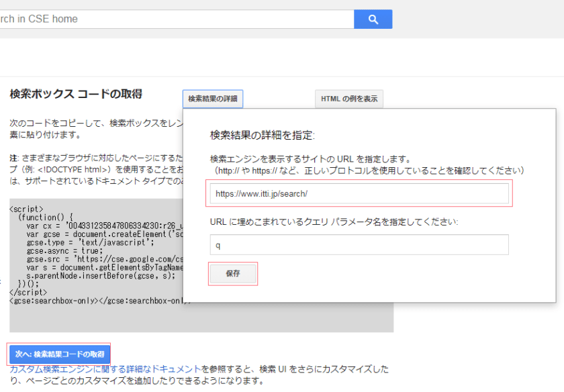This screenshot has width=564, height=392.
Task: Click the code line starting 'var gcse = document.createElement'
Action: [105, 234]
